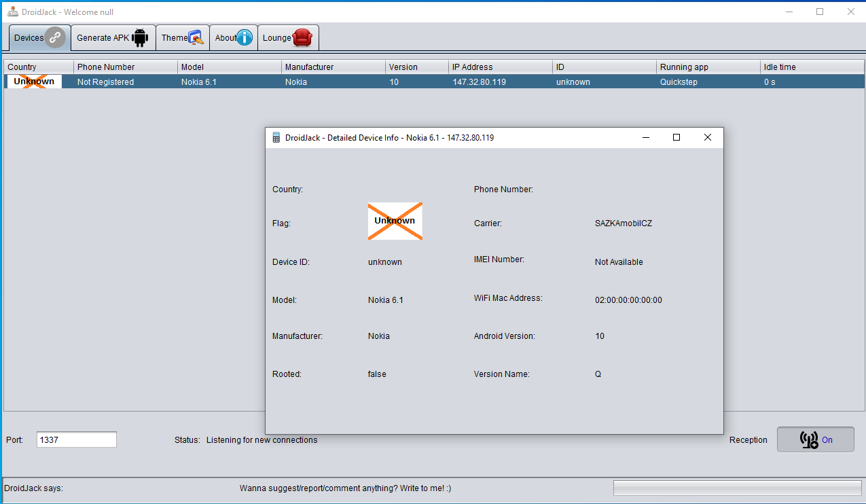Image resolution: width=866 pixels, height=504 pixels.
Task: Click the Running app column header
Action: coord(709,67)
